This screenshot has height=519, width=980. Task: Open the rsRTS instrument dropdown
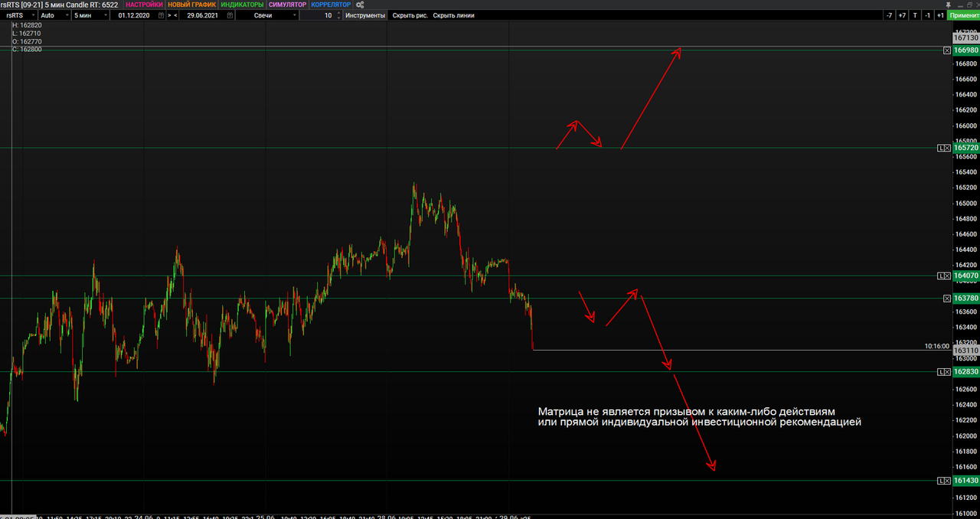click(20, 15)
